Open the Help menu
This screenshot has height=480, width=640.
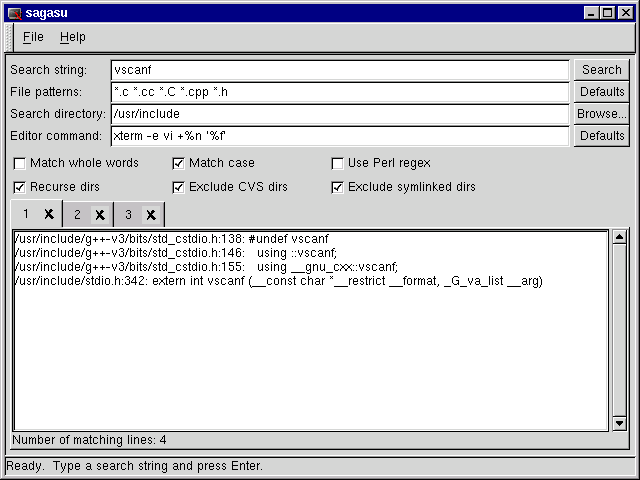pos(73,37)
